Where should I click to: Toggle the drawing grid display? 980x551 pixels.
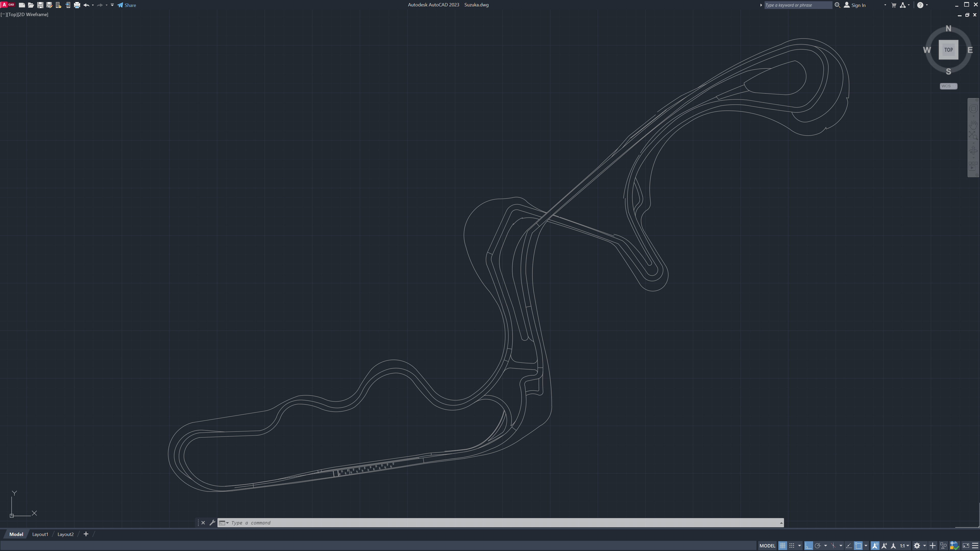pyautogui.click(x=782, y=546)
